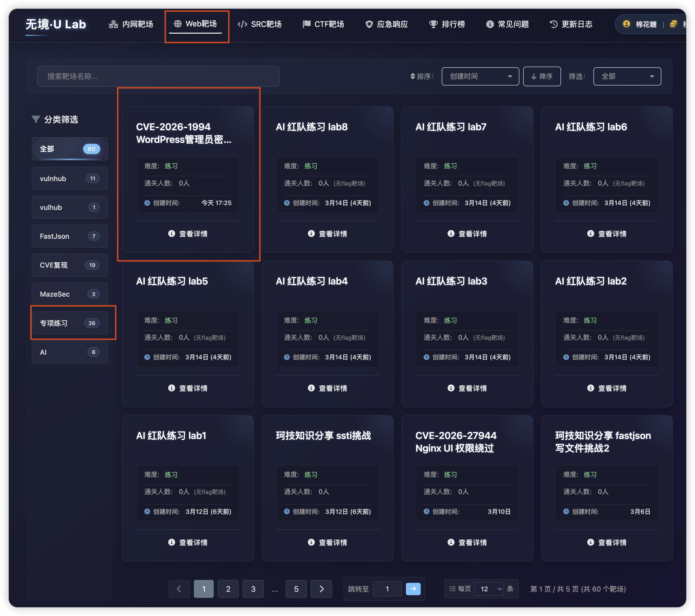Screen dimensions: 695x616
Task: Go to page 2 of results
Action: coord(228,589)
